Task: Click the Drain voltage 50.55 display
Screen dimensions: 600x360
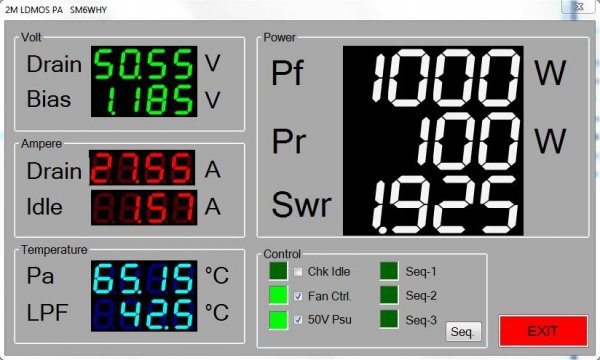Action: coord(144,64)
